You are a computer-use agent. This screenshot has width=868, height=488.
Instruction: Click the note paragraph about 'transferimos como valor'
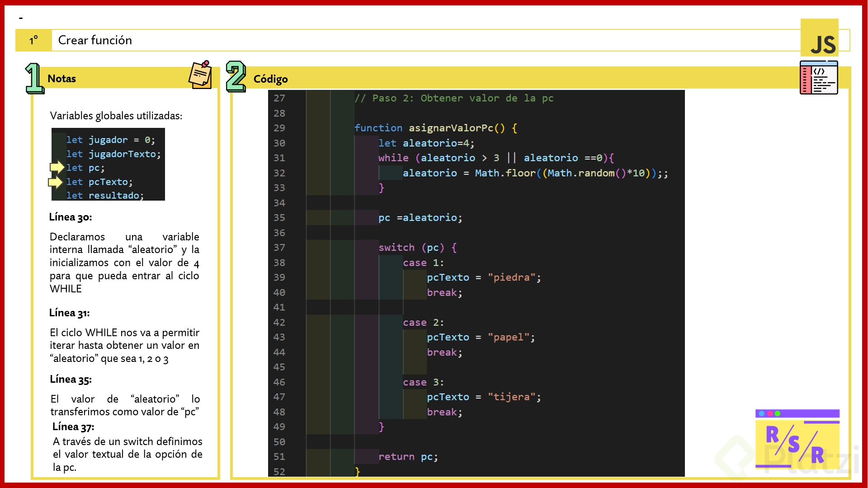[125, 405]
